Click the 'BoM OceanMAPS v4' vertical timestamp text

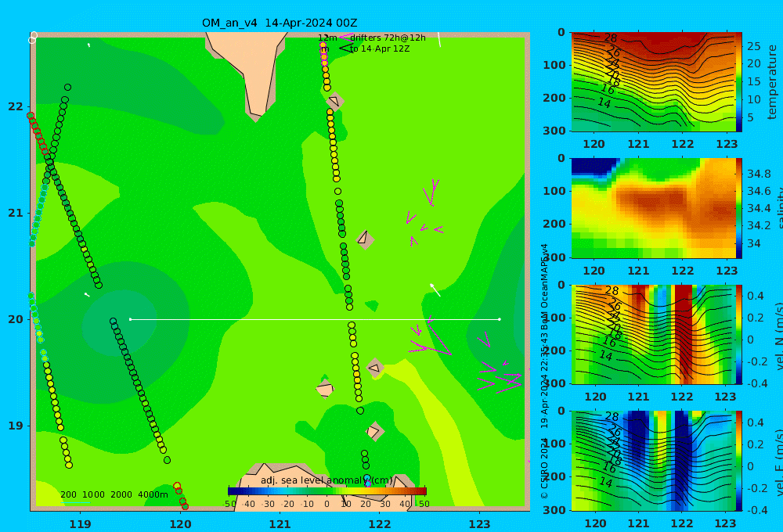pos(545,287)
